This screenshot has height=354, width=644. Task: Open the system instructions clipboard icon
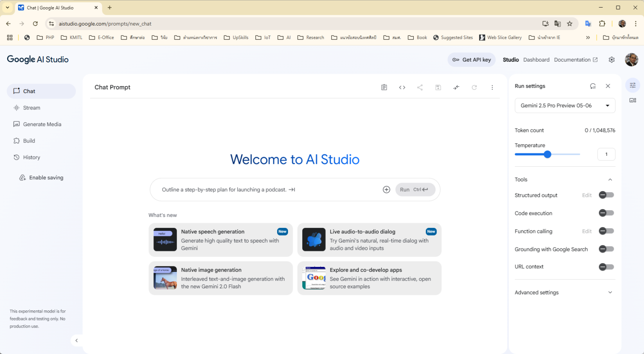coord(384,87)
